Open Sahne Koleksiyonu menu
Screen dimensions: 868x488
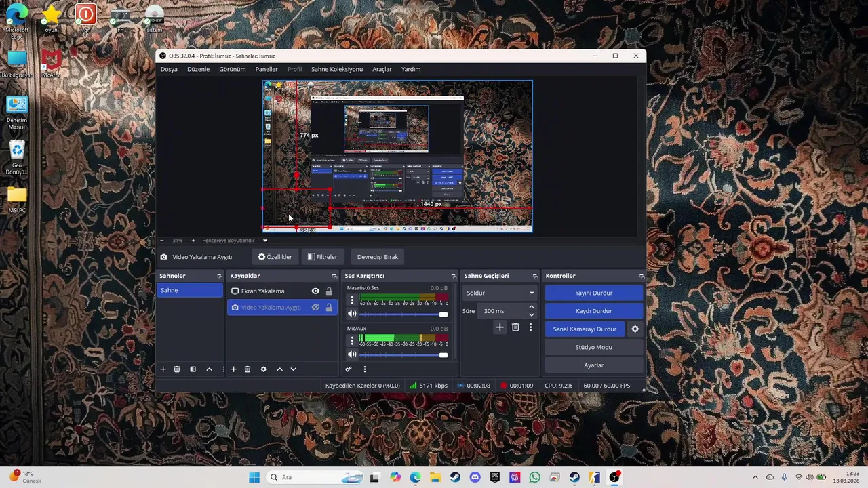point(337,69)
